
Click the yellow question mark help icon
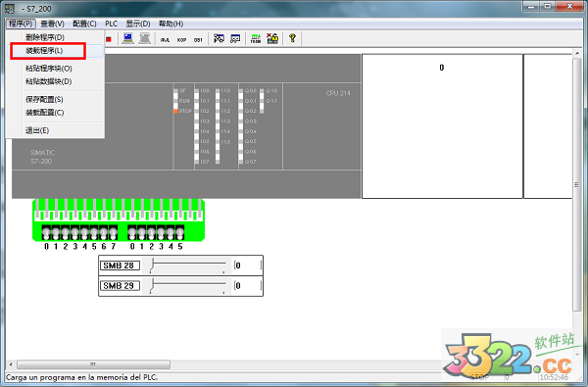(x=292, y=38)
